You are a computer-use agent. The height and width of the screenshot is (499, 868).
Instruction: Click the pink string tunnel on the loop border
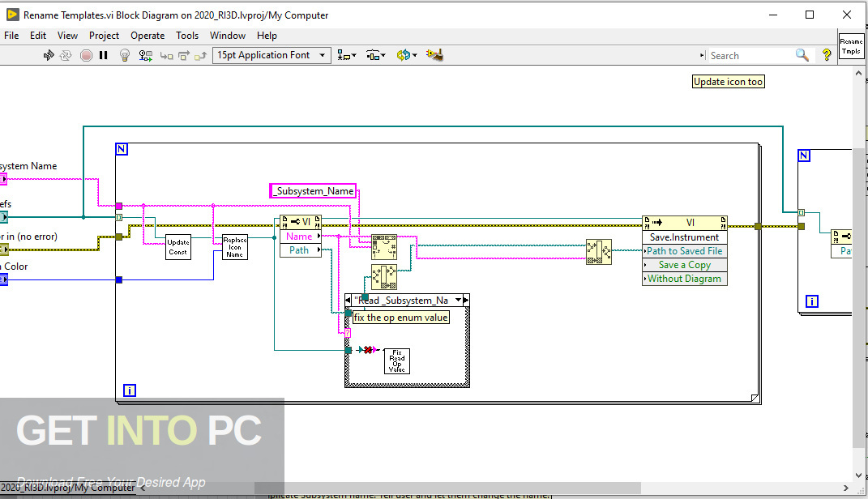point(118,206)
